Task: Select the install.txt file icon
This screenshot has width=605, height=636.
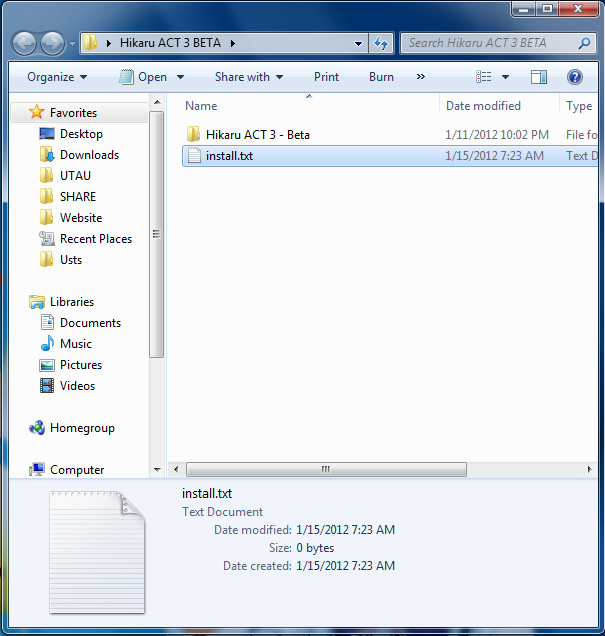Action: 194,156
